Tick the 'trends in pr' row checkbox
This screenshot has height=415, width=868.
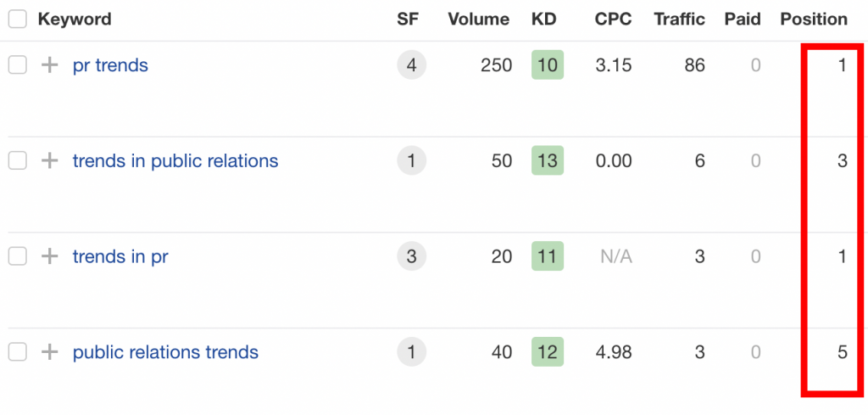click(x=17, y=256)
